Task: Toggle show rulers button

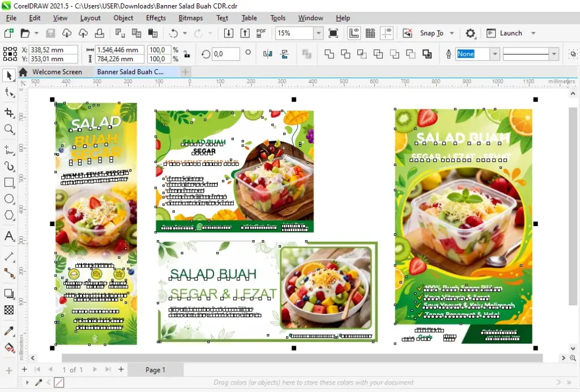Action: (354, 33)
